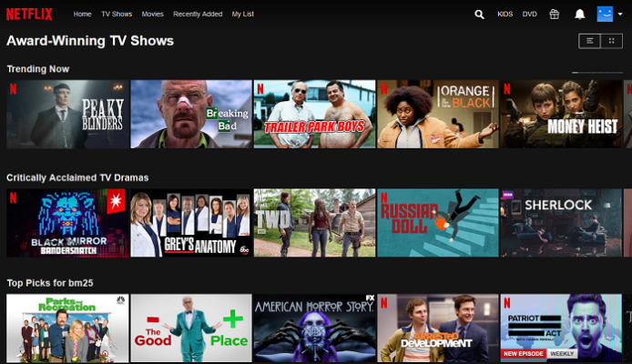
Task: Switch to list view layout
Action: click(590, 41)
